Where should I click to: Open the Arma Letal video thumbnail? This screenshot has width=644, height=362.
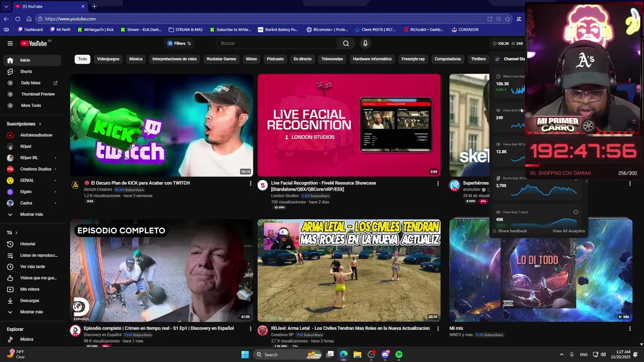349,270
